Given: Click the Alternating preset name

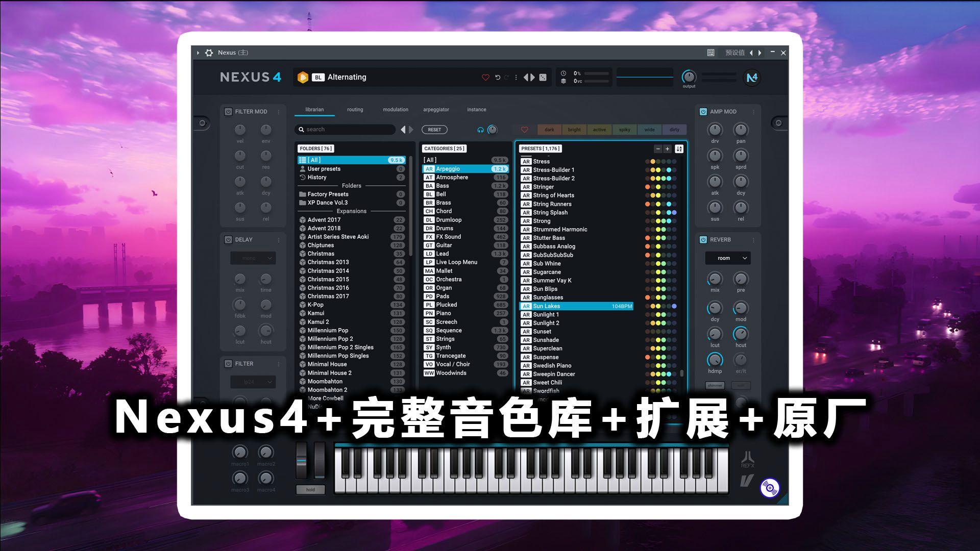Looking at the screenshot, I should click(347, 78).
